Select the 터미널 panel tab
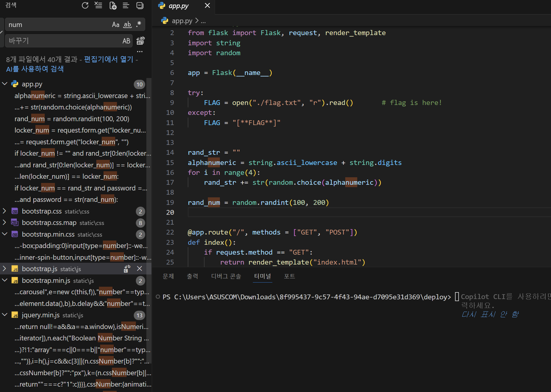Viewport: 551px width, 392px height. (263, 276)
